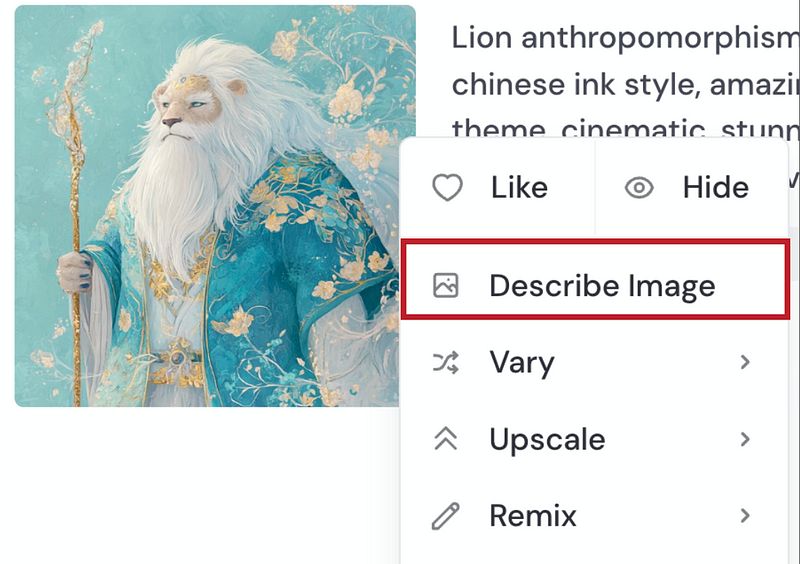Click the double-chevron Upscale icon
Image resolution: width=800 pixels, height=564 pixels.
445,439
